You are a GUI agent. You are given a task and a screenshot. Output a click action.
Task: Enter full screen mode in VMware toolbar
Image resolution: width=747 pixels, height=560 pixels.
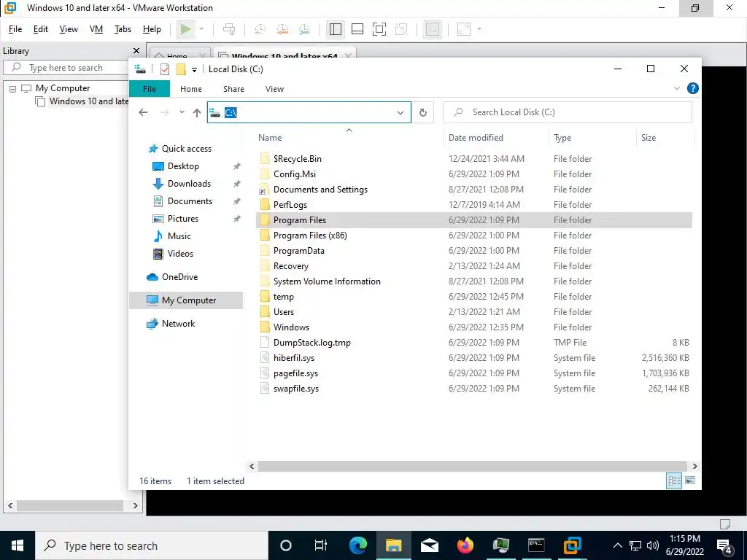point(379,29)
